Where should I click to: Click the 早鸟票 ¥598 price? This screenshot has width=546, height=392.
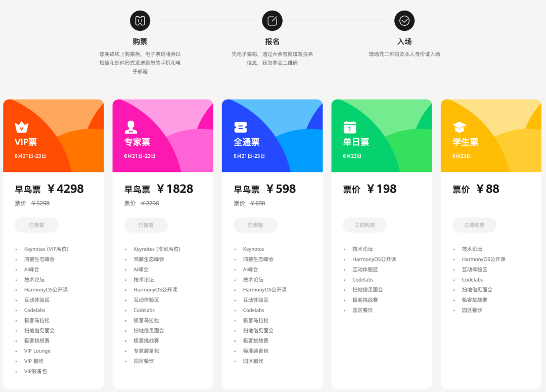coord(264,189)
